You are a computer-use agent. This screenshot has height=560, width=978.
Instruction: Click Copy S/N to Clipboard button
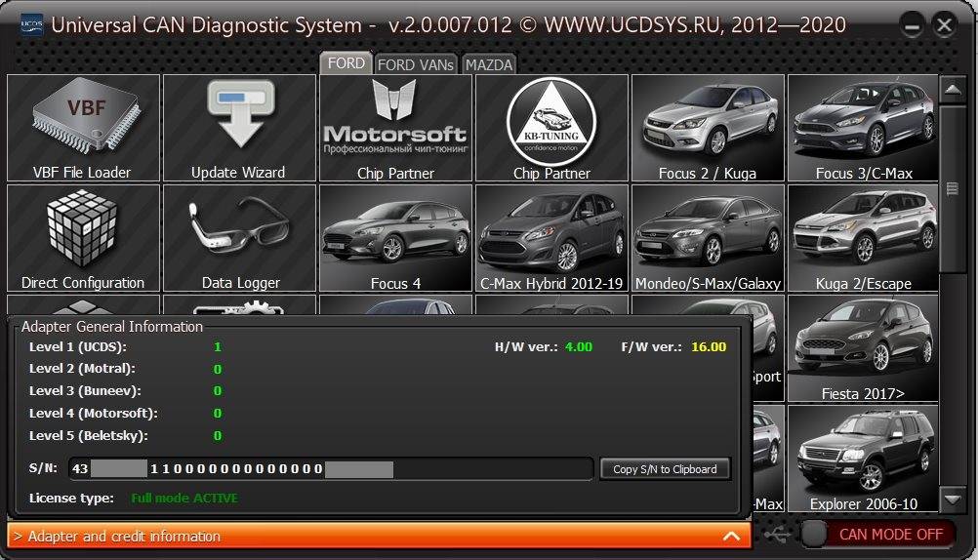click(665, 469)
